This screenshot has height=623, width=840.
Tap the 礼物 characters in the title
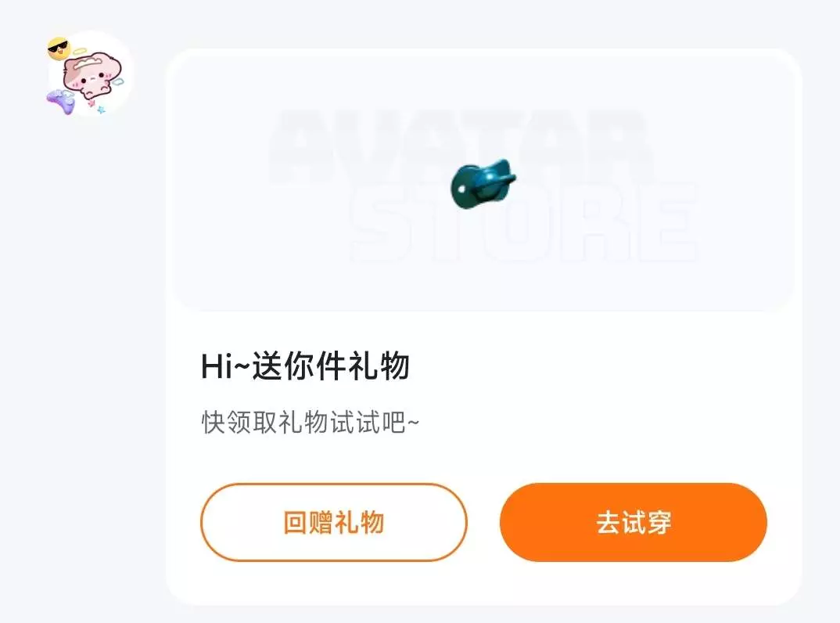click(379, 366)
